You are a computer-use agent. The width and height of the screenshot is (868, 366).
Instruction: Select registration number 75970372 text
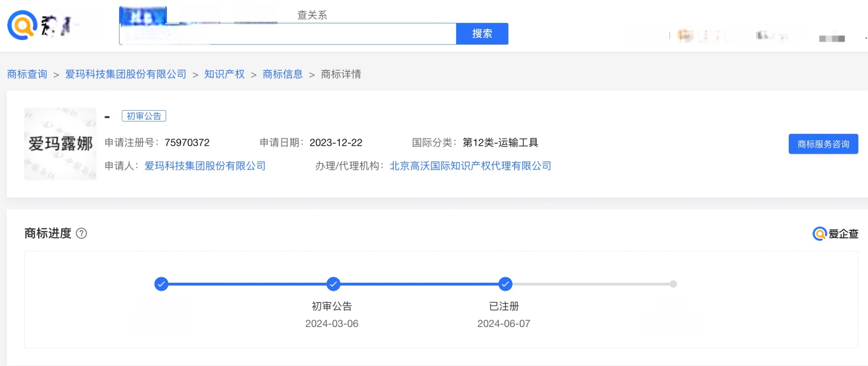187,143
